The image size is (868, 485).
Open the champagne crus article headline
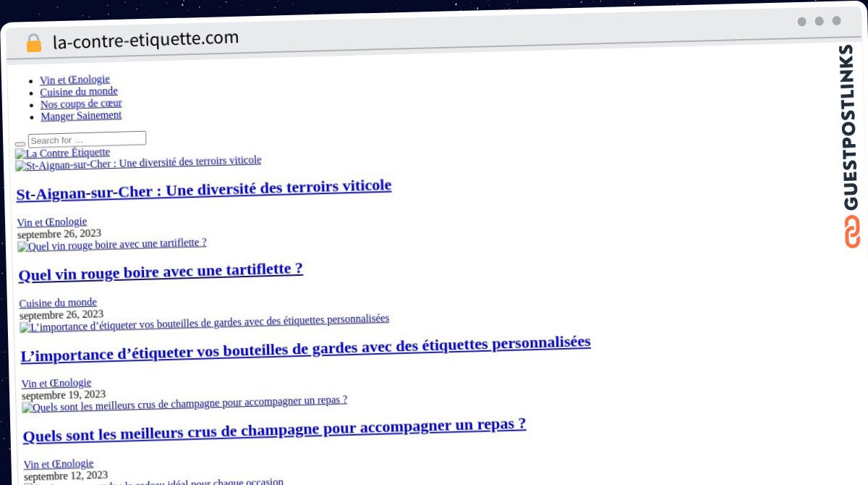point(274,431)
